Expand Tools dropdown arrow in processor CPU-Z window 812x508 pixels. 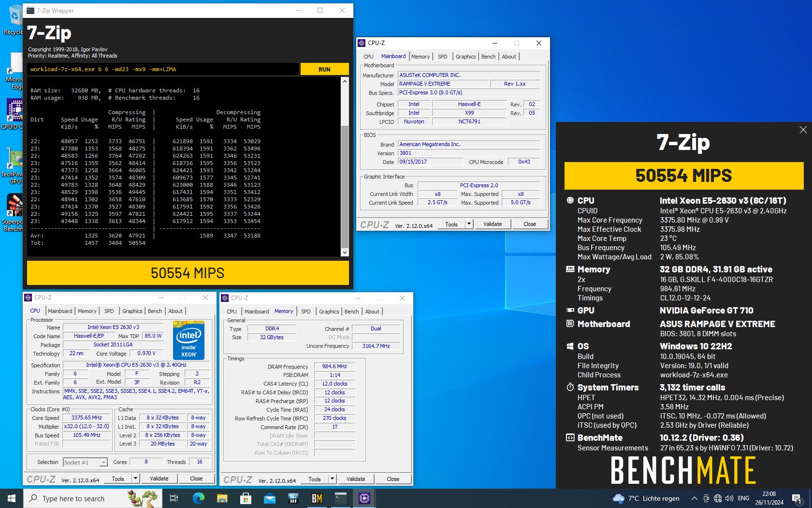tap(135, 478)
